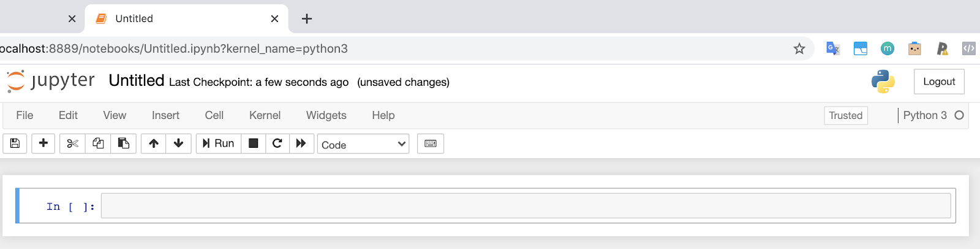Expand the Widgets menu
The height and width of the screenshot is (249, 980).
pos(326,115)
